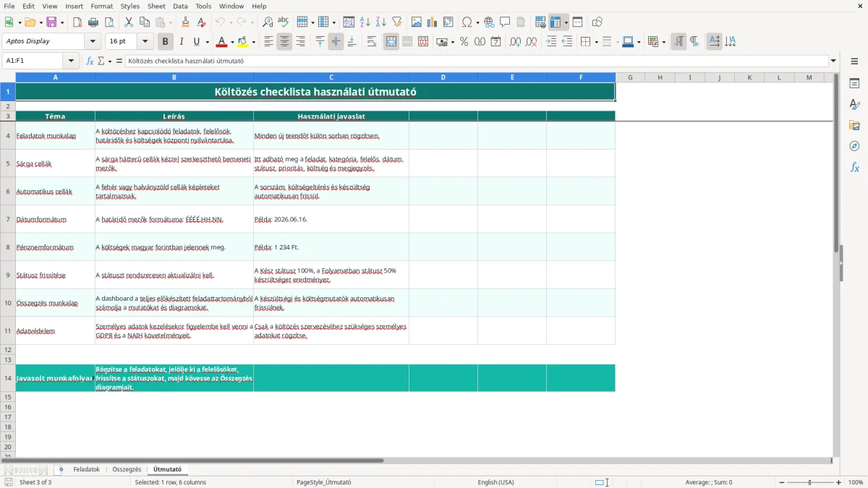The width and height of the screenshot is (868, 488).
Task: Open the Data menu
Action: pyautogui.click(x=180, y=6)
